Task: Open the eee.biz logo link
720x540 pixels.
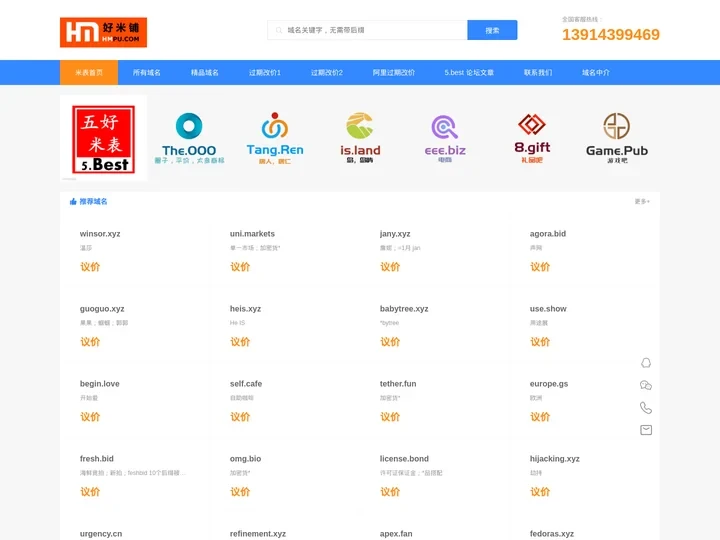Action: pos(445,138)
